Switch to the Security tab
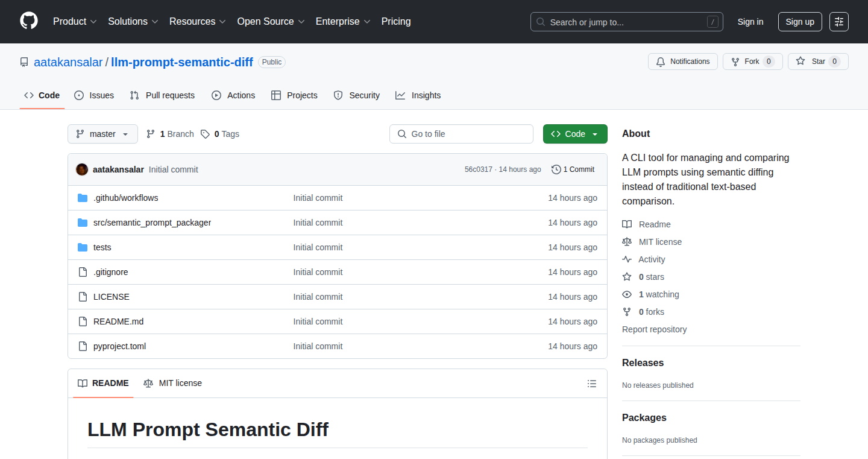This screenshot has height=459, width=868. pyautogui.click(x=357, y=95)
